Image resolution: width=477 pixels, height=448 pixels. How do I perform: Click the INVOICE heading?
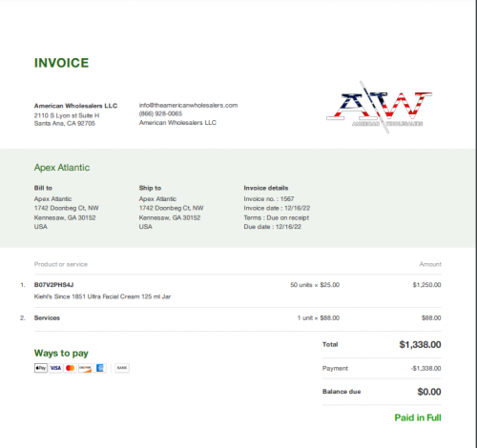(61, 63)
